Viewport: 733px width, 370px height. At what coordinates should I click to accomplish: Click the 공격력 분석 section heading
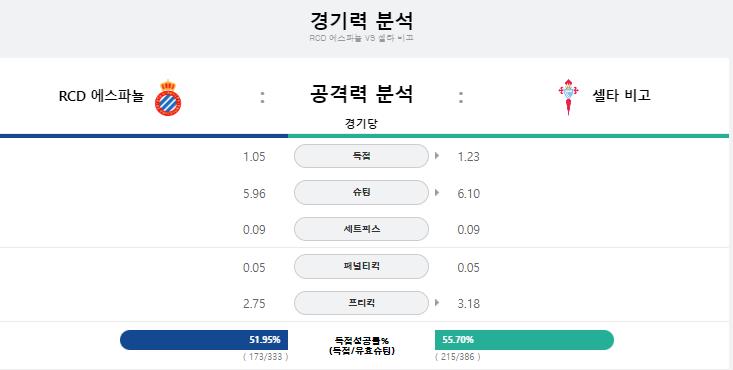pos(361,94)
